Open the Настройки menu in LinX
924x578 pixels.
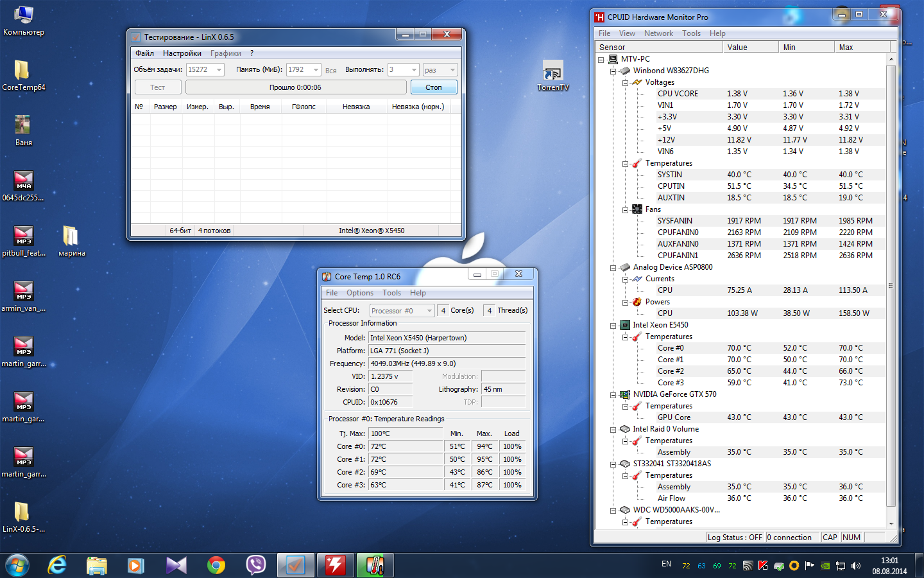click(182, 53)
